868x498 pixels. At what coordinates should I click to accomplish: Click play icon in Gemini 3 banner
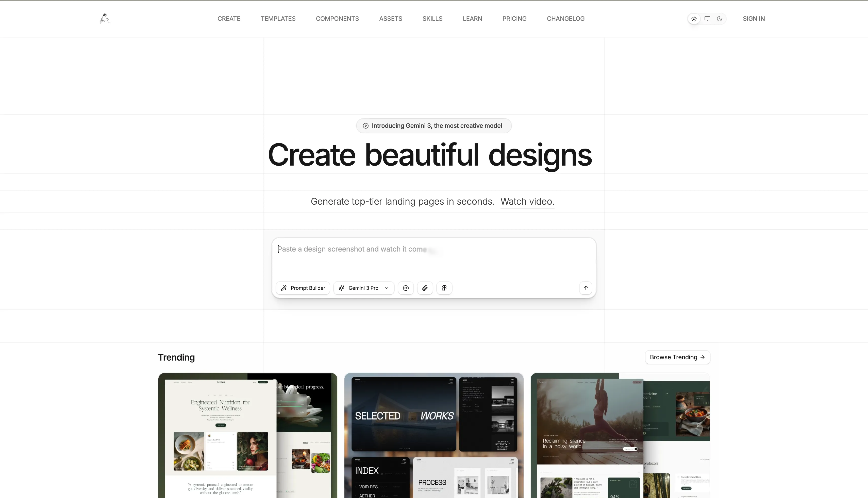[365, 126]
